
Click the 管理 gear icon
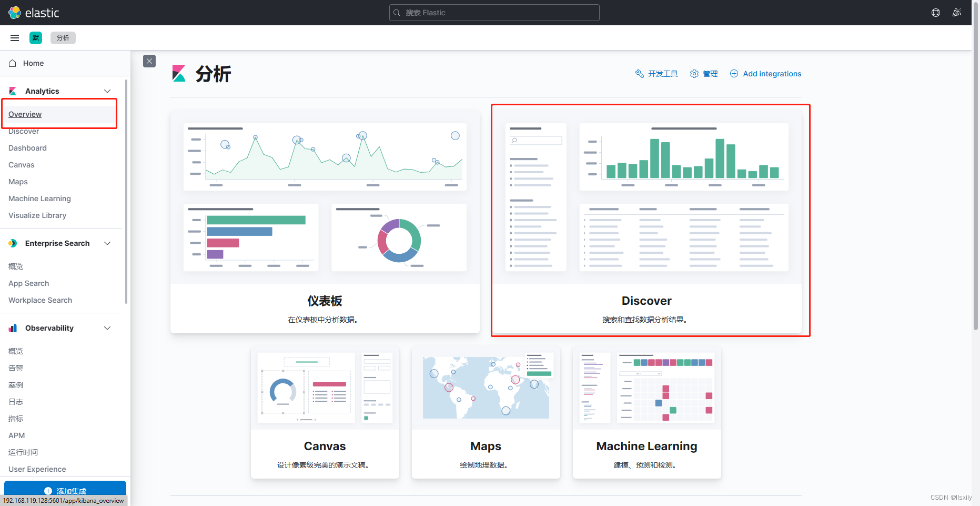point(694,74)
